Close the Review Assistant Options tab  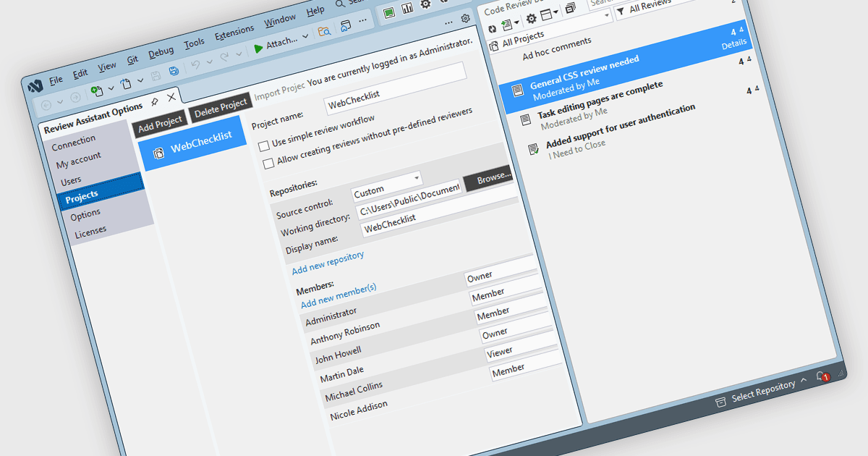click(x=171, y=98)
